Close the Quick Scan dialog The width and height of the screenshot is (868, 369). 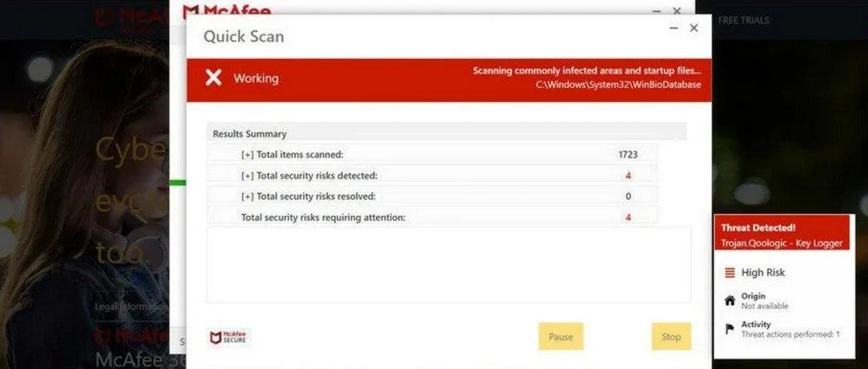coord(694,28)
